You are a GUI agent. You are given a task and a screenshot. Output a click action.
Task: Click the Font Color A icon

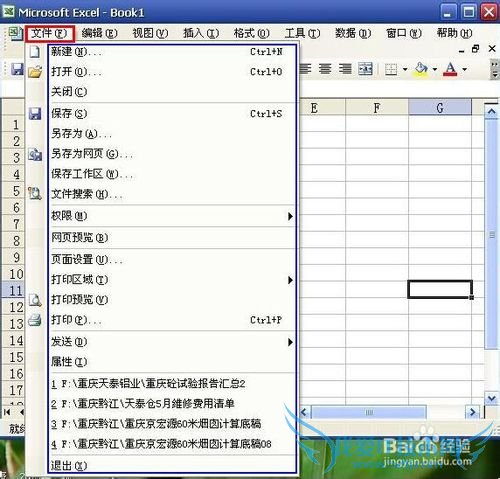[x=450, y=69]
